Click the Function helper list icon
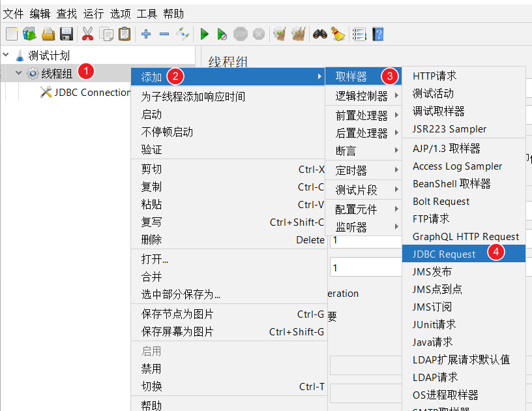Screen dimensions: 532x411 tap(359, 34)
